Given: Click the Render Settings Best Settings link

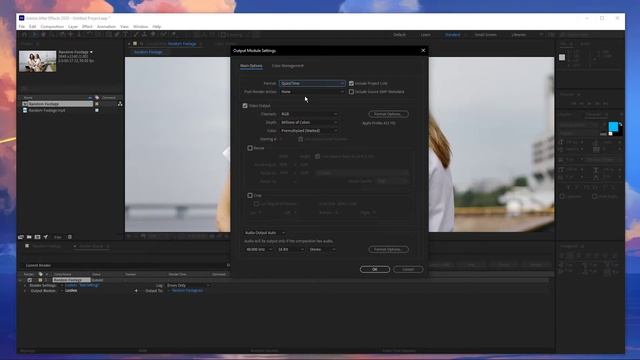Looking at the screenshot, I should tap(82, 285).
